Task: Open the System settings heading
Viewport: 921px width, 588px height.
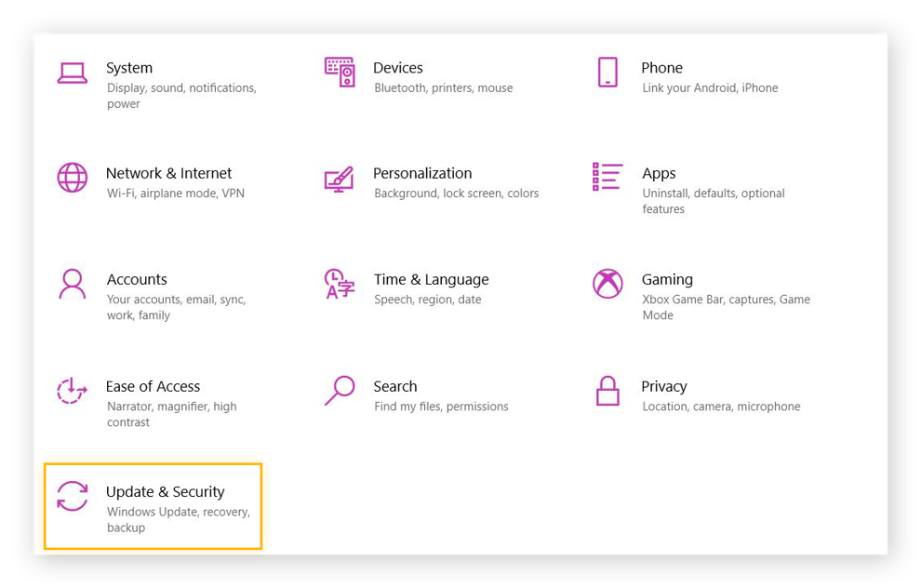Action: click(x=129, y=68)
